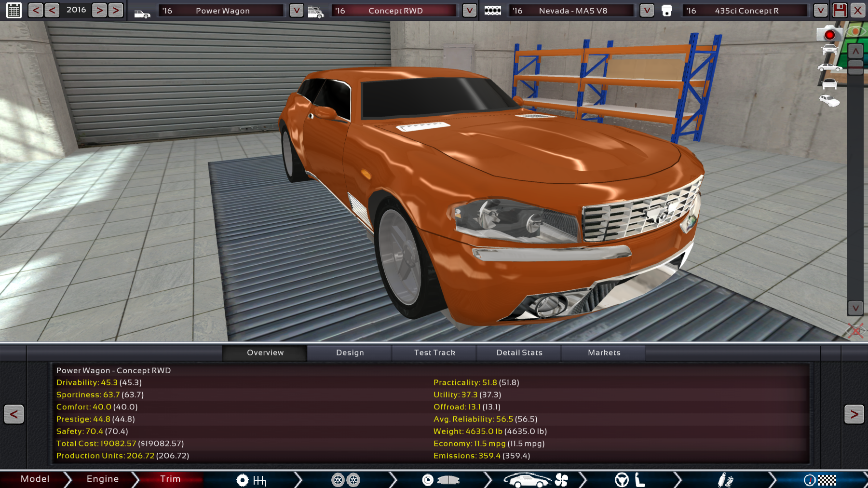The height and width of the screenshot is (488, 868).
Task: Switch to the Test Track tab
Action: (x=434, y=352)
